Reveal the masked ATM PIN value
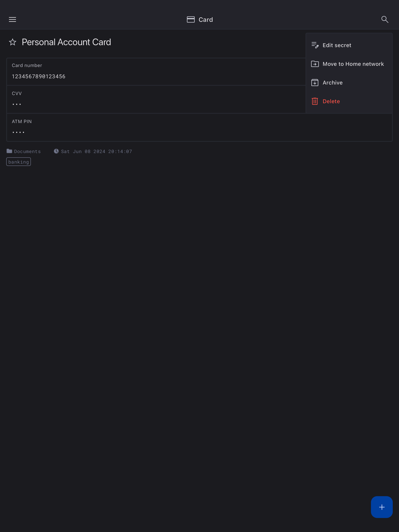399x532 pixels. tap(19, 132)
